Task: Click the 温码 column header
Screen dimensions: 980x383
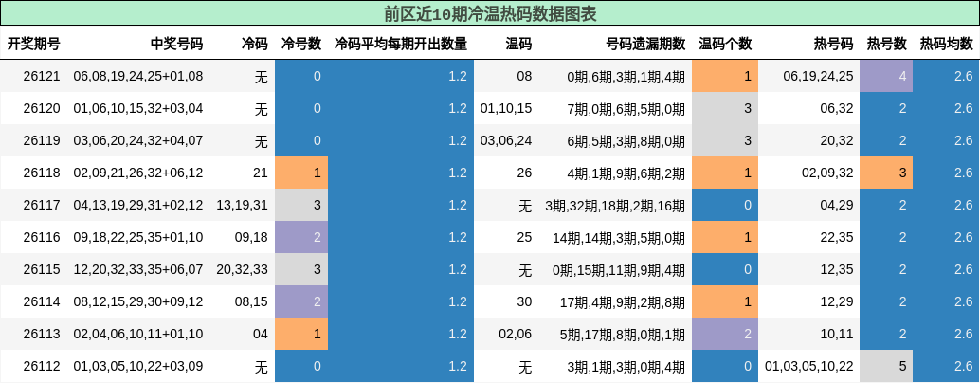Action: pyautogui.click(x=518, y=44)
